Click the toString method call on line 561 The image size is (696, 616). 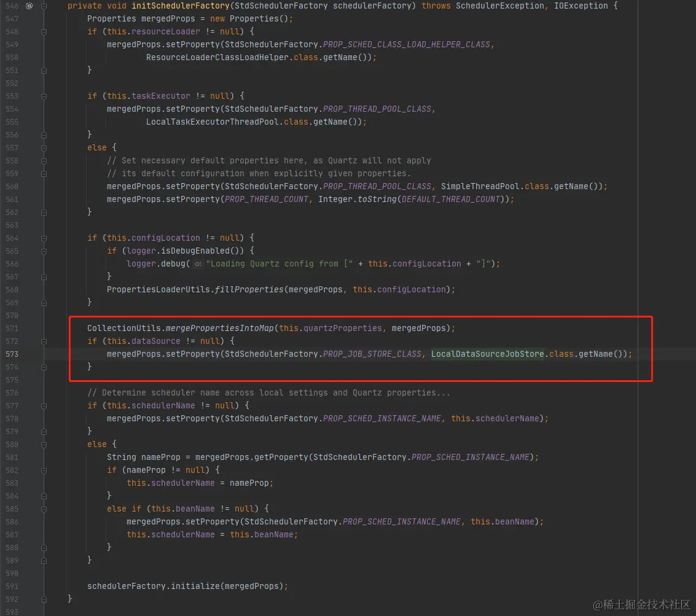tap(377, 199)
